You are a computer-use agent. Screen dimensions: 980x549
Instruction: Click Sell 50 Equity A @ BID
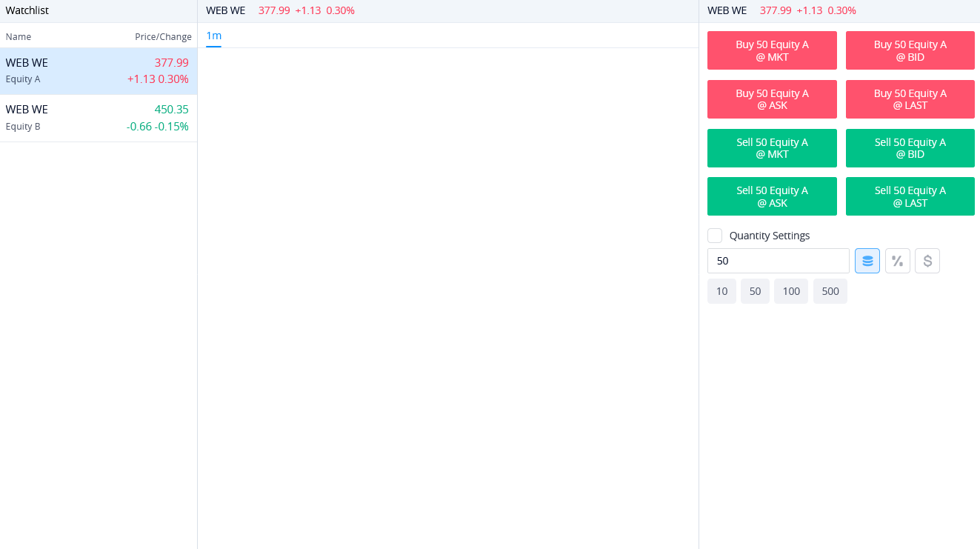coord(910,148)
